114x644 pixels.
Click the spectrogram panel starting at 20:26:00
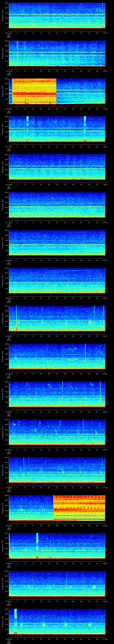click(x=57, y=470)
